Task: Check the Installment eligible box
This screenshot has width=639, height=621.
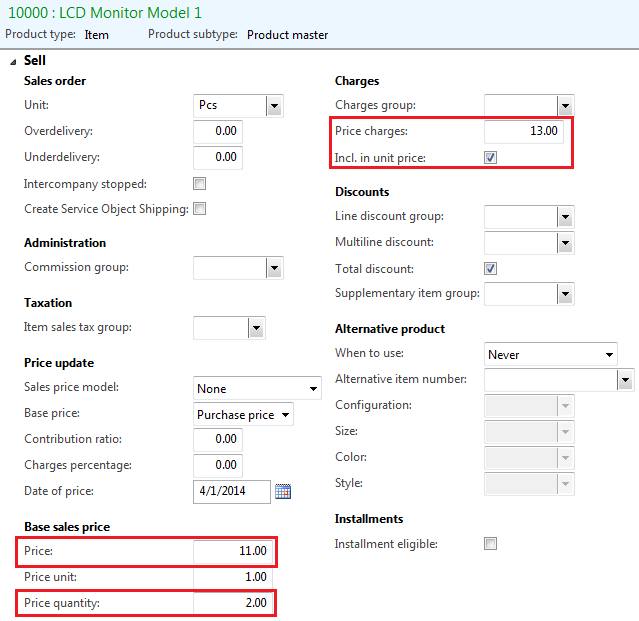Action: (490, 544)
